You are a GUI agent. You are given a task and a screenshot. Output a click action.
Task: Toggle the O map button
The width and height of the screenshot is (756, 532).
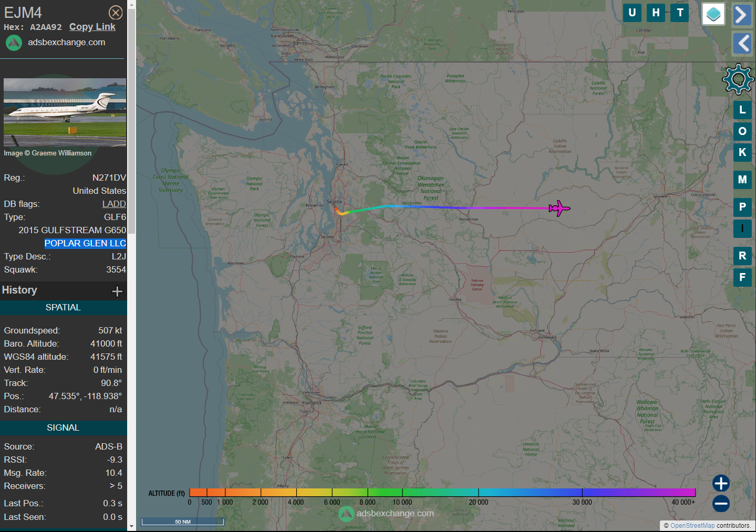(742, 131)
